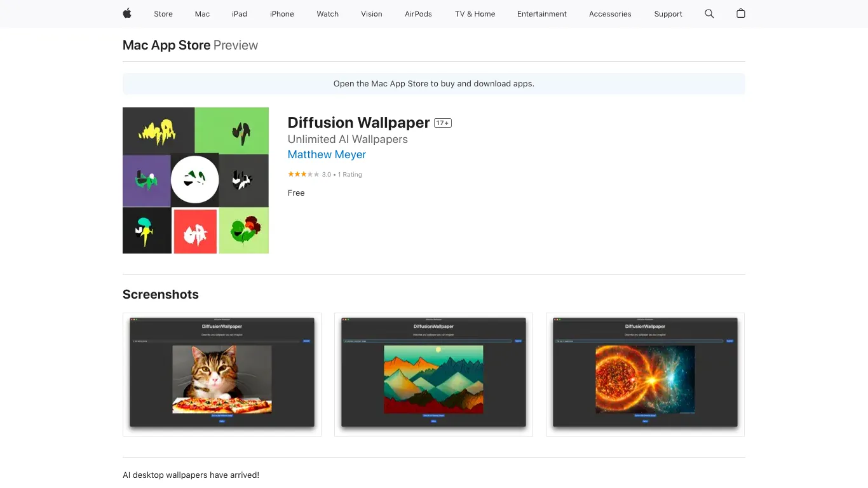This screenshot has width=868, height=488.
Task: View the fiery galaxy screenshot
Action: coord(645,374)
